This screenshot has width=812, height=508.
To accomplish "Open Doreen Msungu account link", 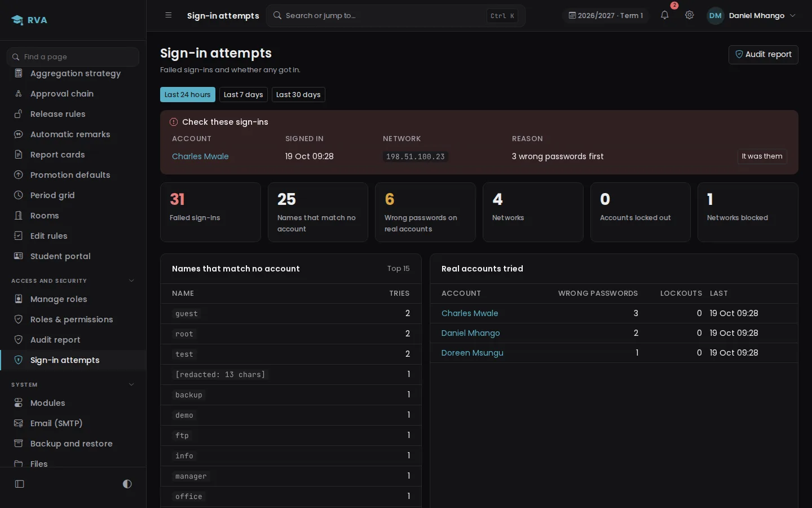I will 473,353.
